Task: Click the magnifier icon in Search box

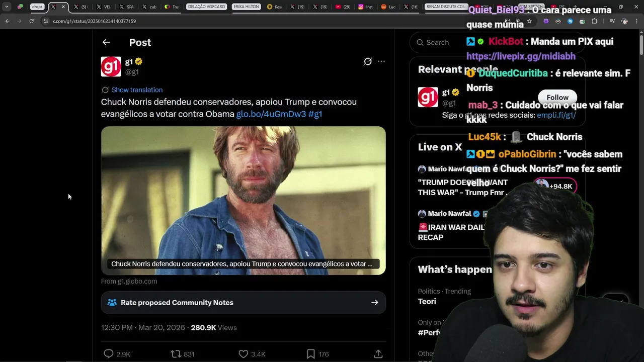Action: click(x=420, y=43)
